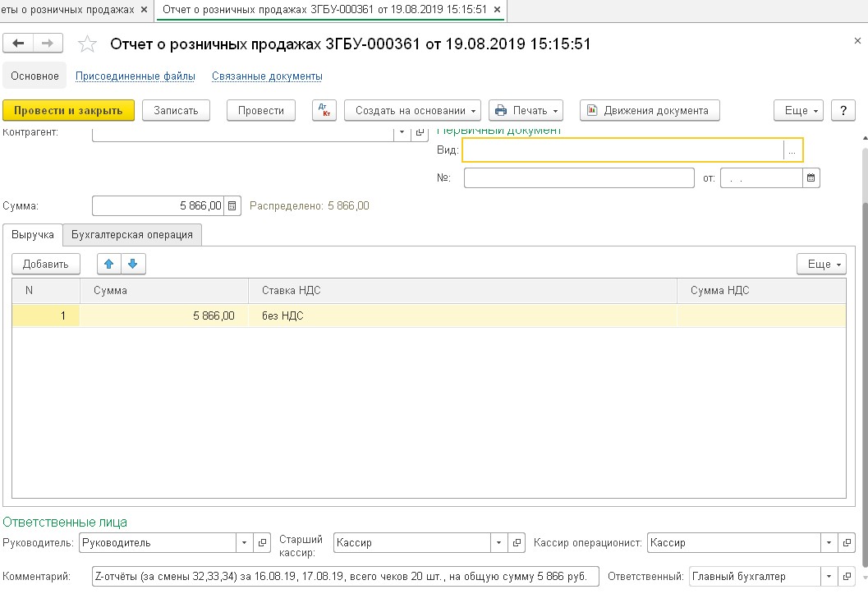Expand the Старший кассир dropdown list
Viewport: 868px width, 594px height.
[x=498, y=543]
